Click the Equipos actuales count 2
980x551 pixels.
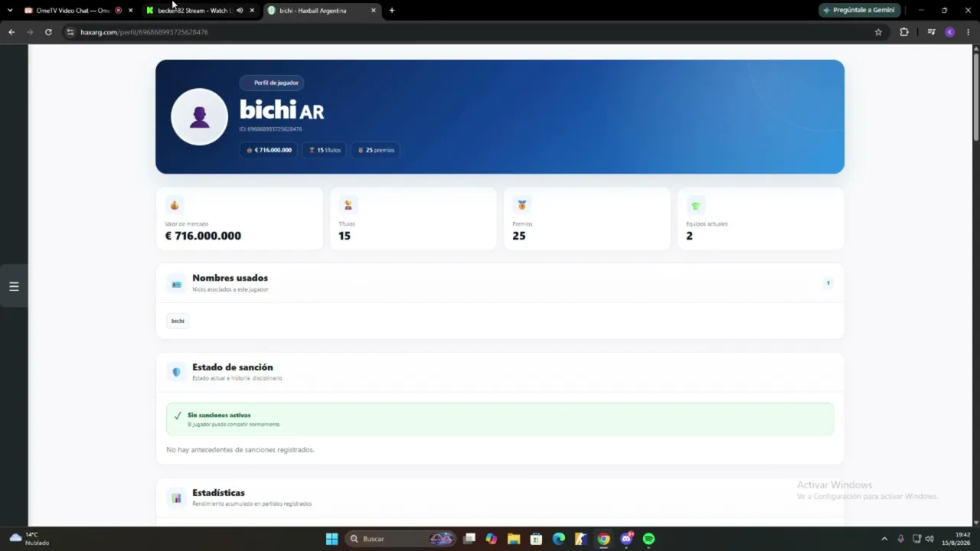point(689,236)
